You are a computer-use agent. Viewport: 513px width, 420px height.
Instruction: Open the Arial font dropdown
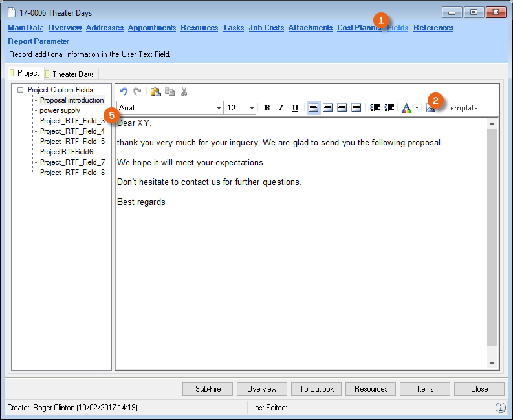click(219, 108)
